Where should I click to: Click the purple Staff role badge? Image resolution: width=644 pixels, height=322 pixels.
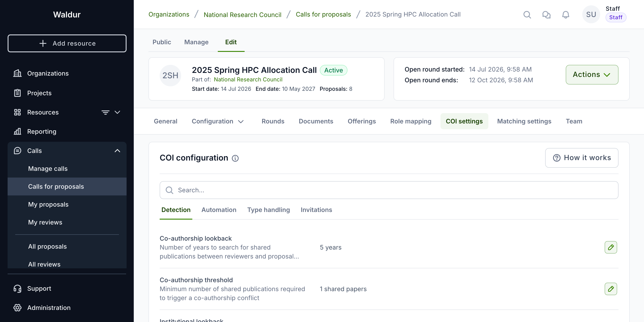(x=616, y=17)
